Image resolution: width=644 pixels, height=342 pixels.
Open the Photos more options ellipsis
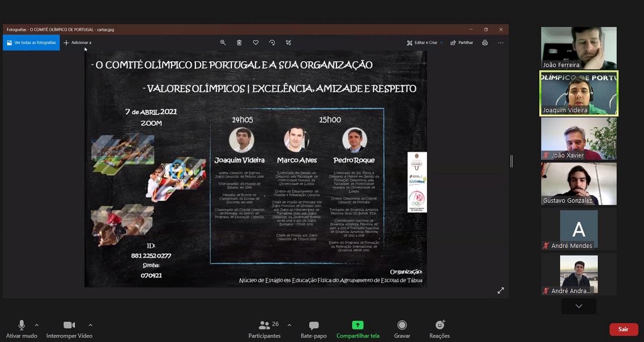pyautogui.click(x=501, y=43)
